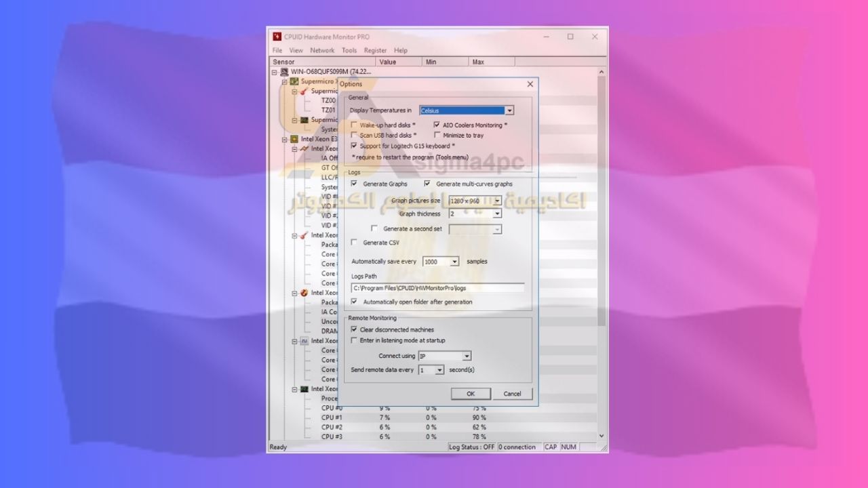868x488 pixels.
Task: Toggle Generate multi-curves graphs checkbox
Action: 427,184
